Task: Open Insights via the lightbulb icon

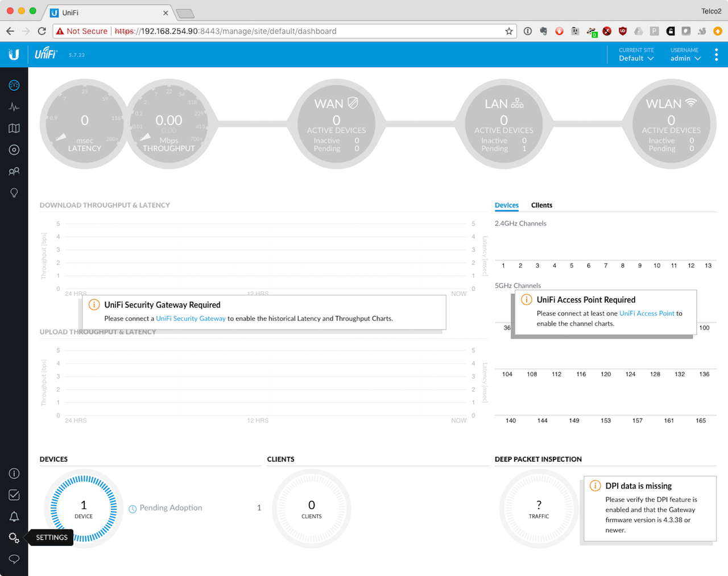Action: coord(14,193)
